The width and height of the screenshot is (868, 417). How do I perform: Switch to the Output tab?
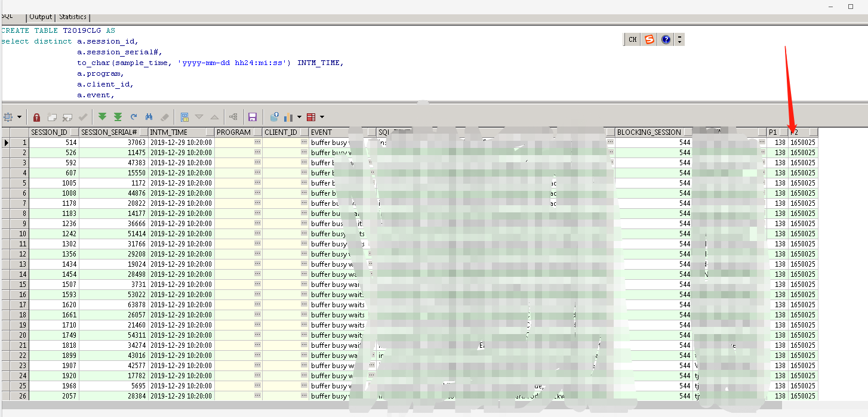[x=40, y=17]
